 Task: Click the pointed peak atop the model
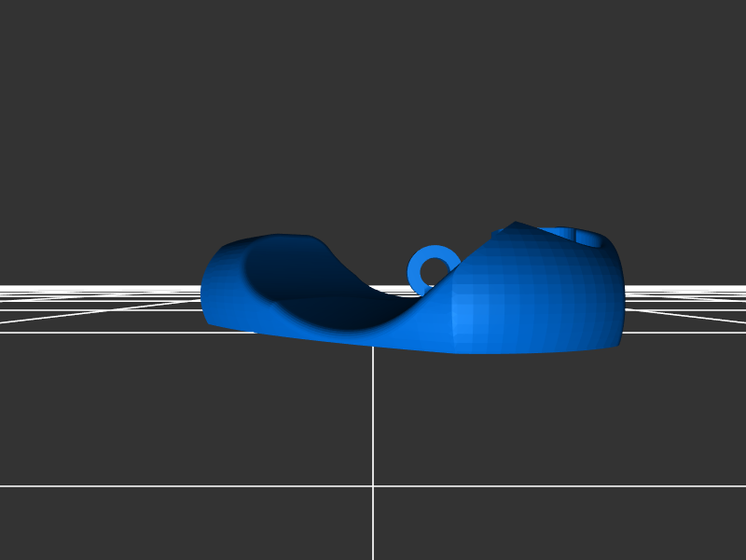515,224
